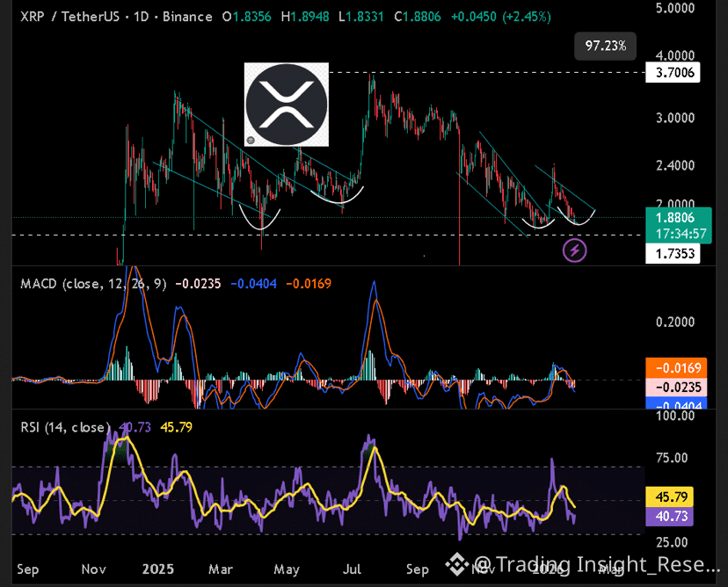The image size is (728, 587).
Task: Click the 2025 label on time axis
Action: [x=159, y=569]
